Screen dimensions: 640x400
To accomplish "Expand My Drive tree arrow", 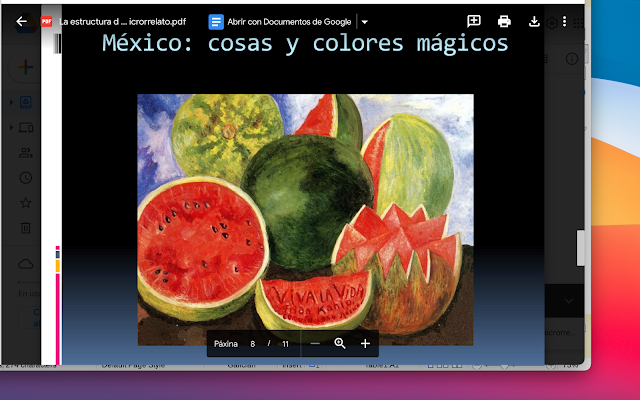I will click(11, 102).
